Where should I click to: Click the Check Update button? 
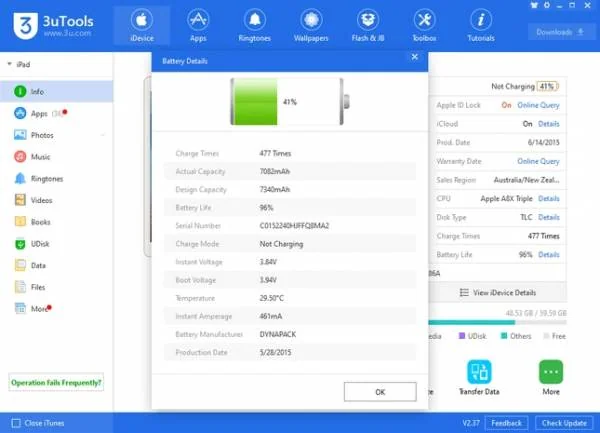click(x=564, y=423)
